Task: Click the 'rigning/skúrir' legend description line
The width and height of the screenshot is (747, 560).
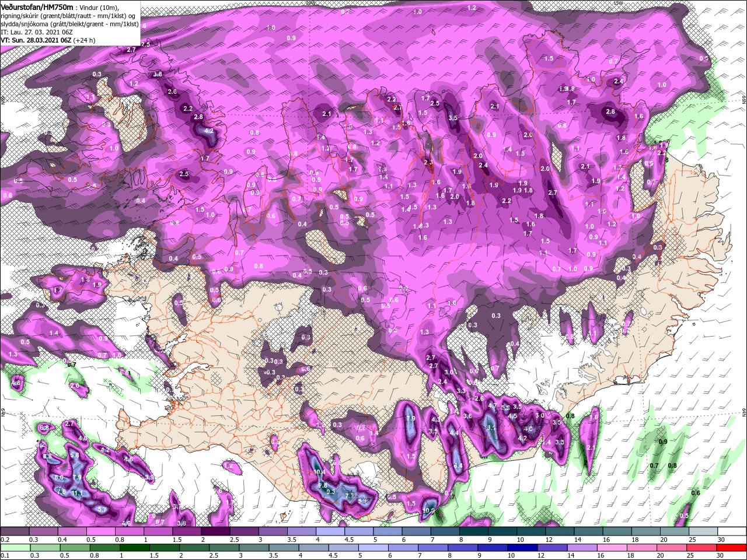Action: (68, 16)
